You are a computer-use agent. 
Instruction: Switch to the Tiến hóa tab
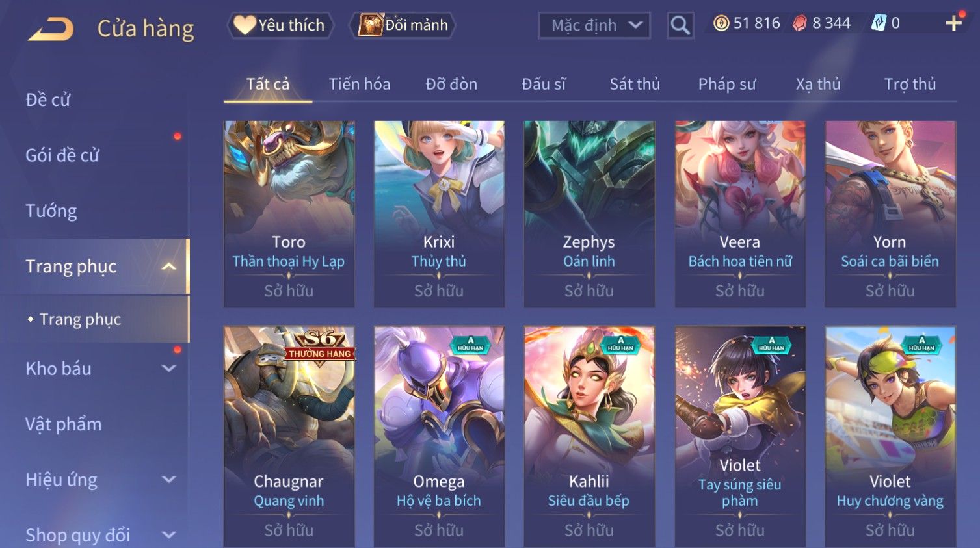(x=360, y=85)
